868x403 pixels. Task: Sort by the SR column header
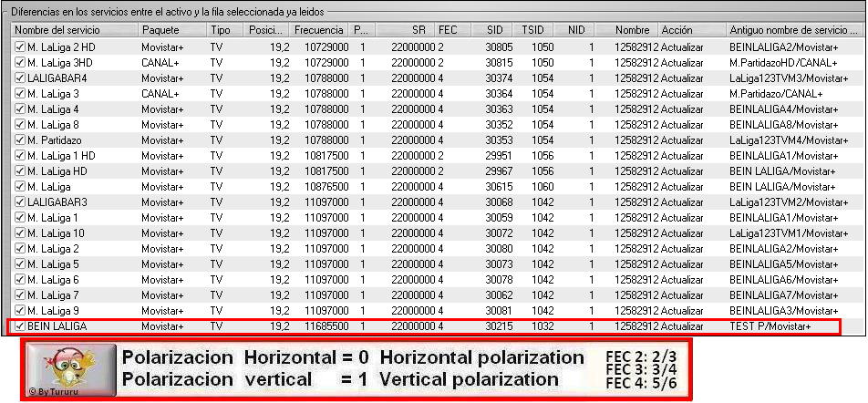pyautogui.click(x=406, y=30)
